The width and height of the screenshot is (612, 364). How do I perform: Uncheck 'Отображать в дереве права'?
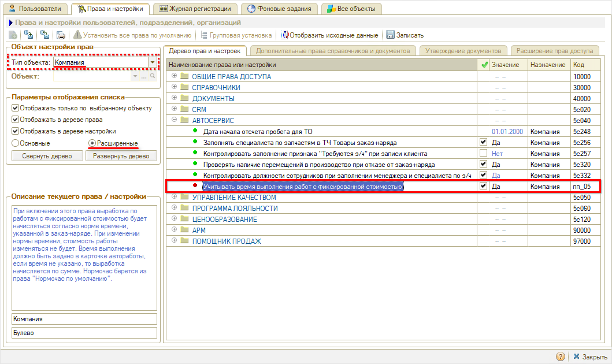[x=16, y=120]
